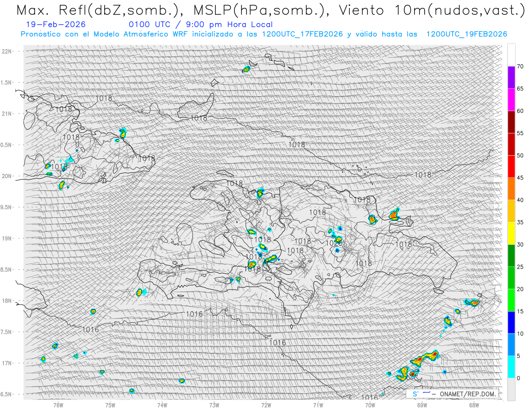Click the colorbar value label 60
The height and width of the screenshot is (411, 532).
click(520, 111)
